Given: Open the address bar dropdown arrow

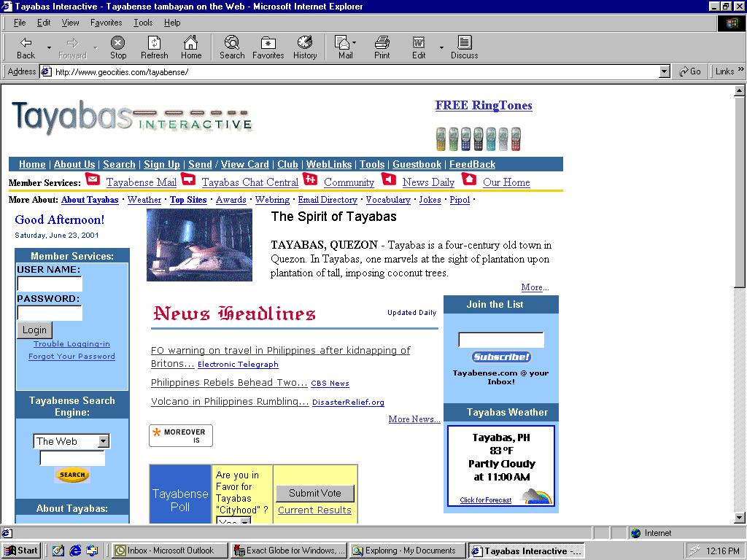Looking at the screenshot, I should 665,72.
